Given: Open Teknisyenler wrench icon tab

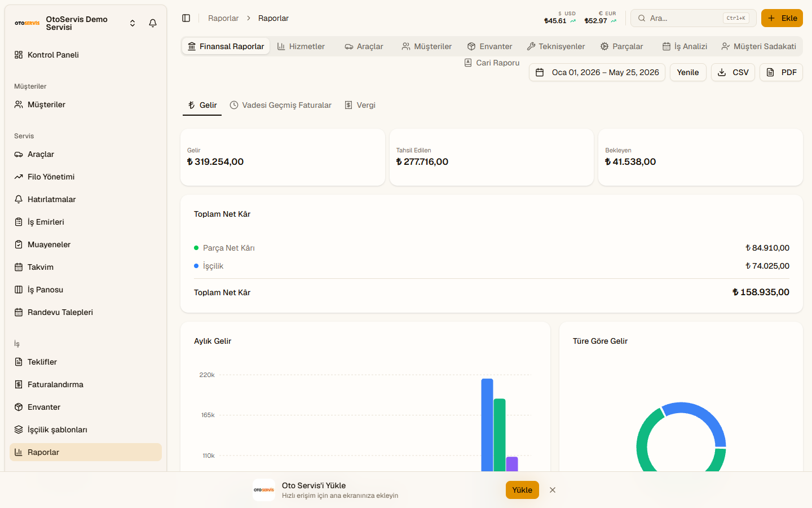Looking at the screenshot, I should tap(556, 46).
